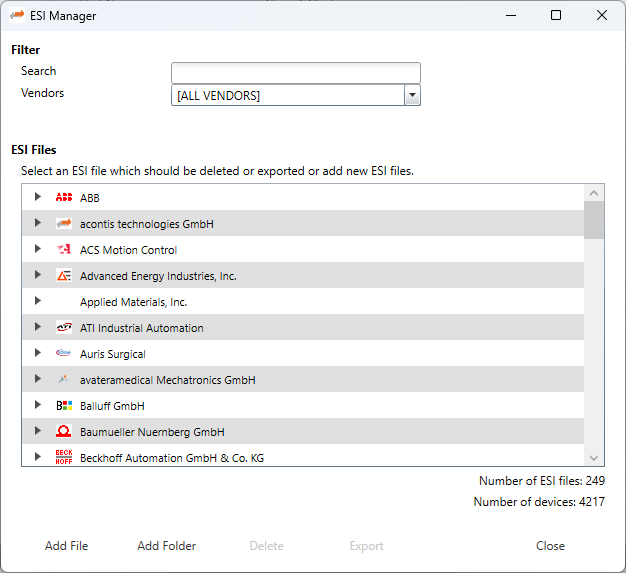Image resolution: width=626 pixels, height=573 pixels.
Task: Select the Auris Surgical row
Action: (303, 353)
